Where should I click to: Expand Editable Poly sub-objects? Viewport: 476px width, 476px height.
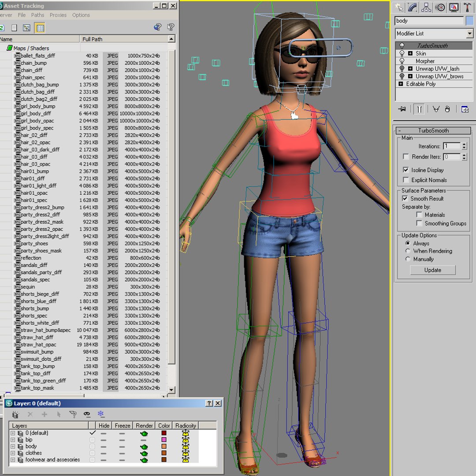tap(401, 84)
